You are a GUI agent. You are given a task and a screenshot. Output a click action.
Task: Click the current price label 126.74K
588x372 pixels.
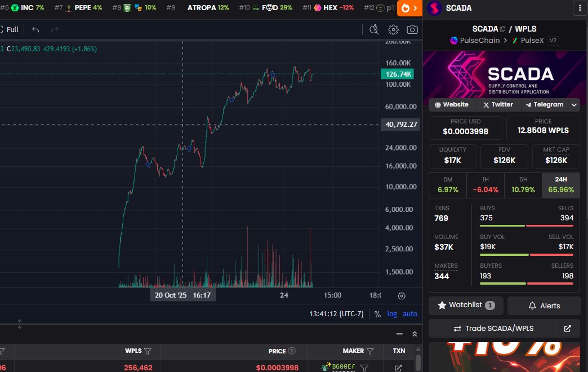point(398,74)
